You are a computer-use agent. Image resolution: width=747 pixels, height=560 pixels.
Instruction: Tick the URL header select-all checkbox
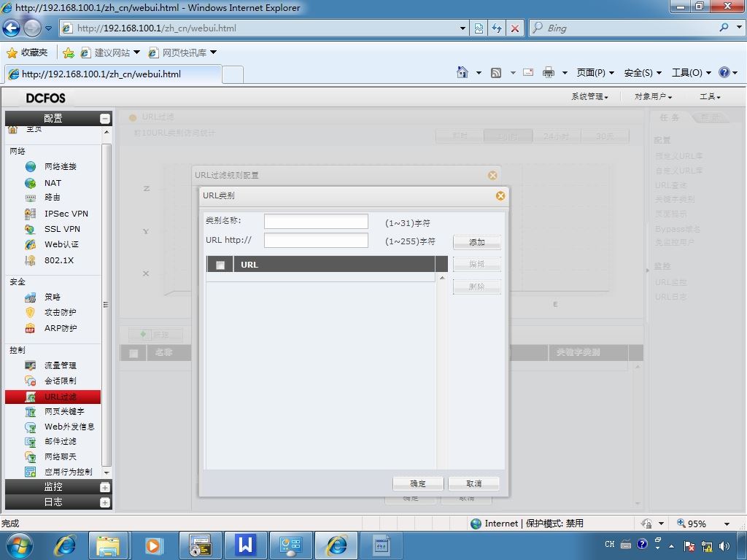220,265
